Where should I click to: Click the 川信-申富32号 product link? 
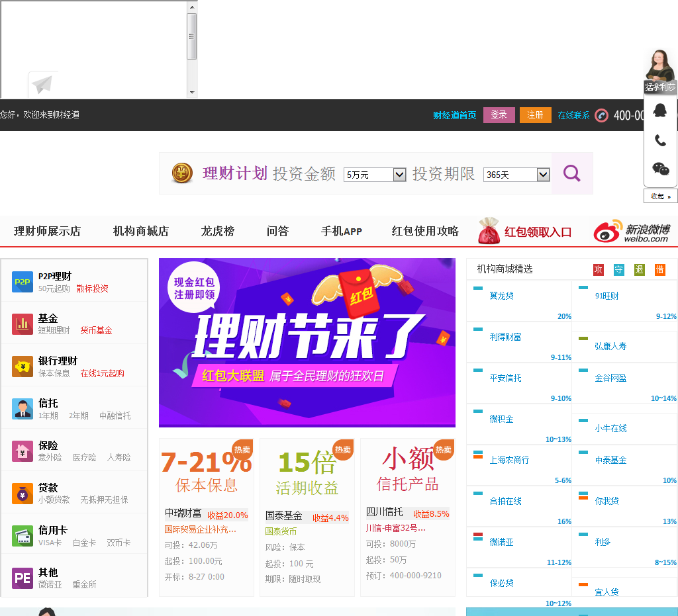(x=396, y=528)
